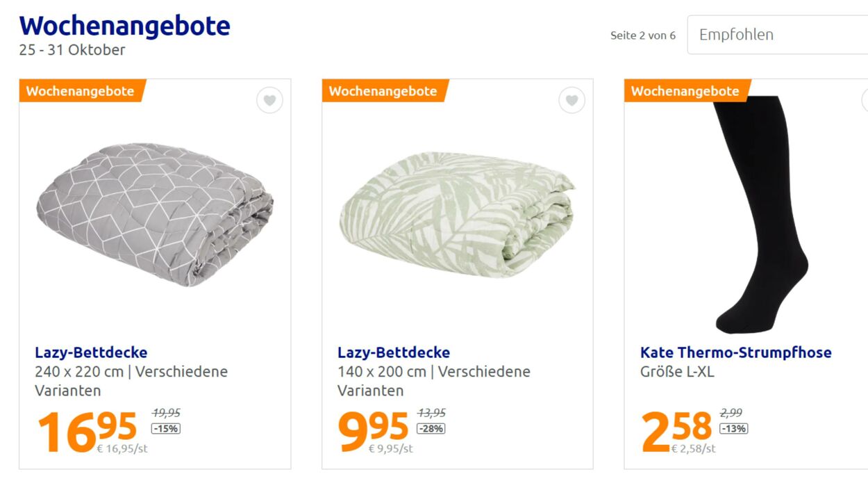The image size is (868, 481).
Task: View the black thermo tights image
Action: point(759,214)
